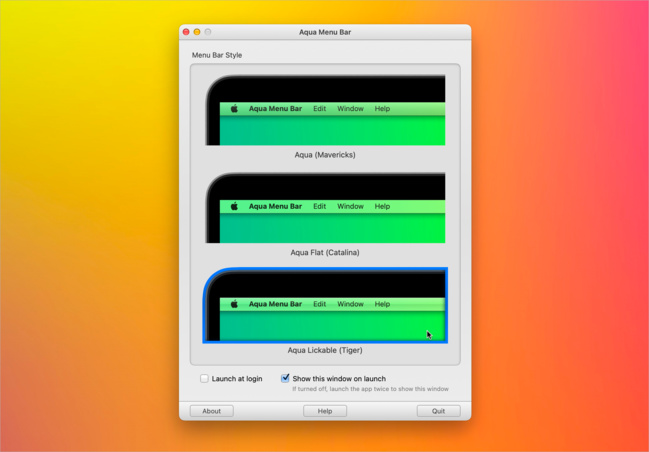
Task: Select the Aqua Lickable (Tiger) style thumbnail
Action: coord(325,305)
